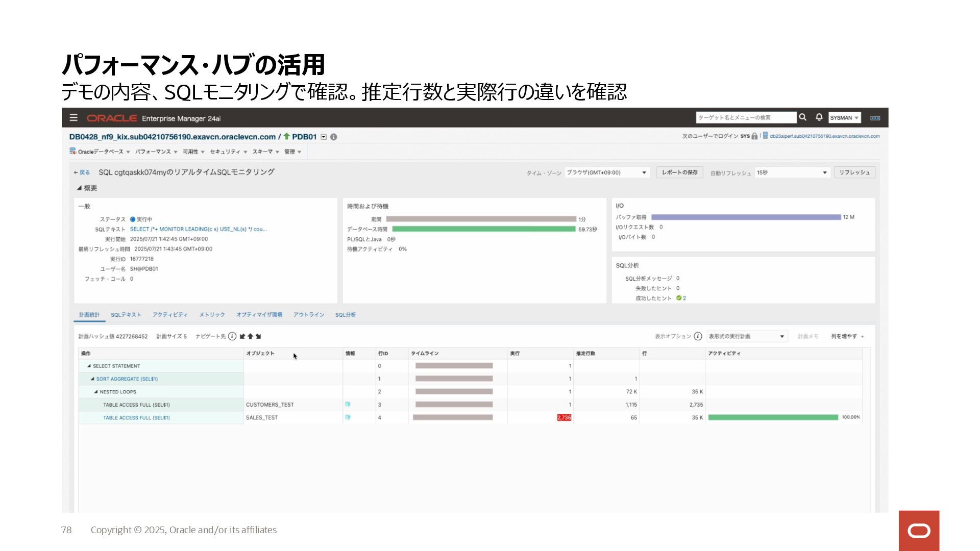Collapse the 概要 section
Screen dimensions: 980x551
(x=79, y=188)
